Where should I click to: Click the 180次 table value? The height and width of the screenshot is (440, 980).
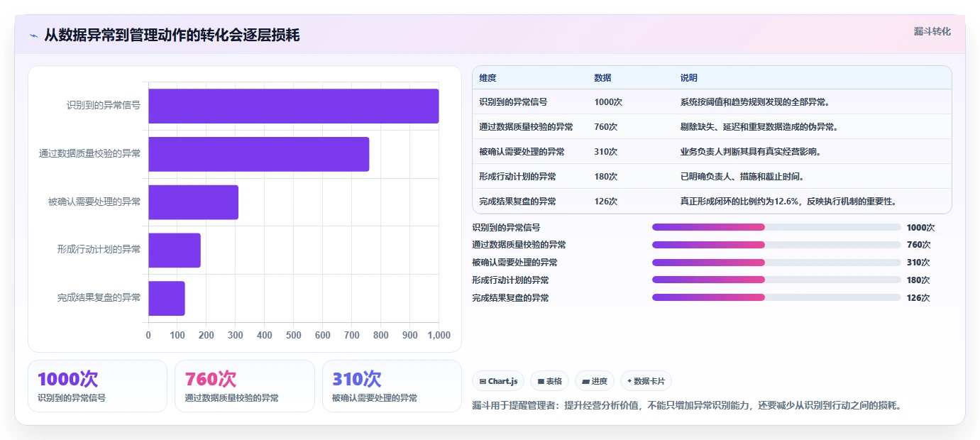[x=606, y=177]
